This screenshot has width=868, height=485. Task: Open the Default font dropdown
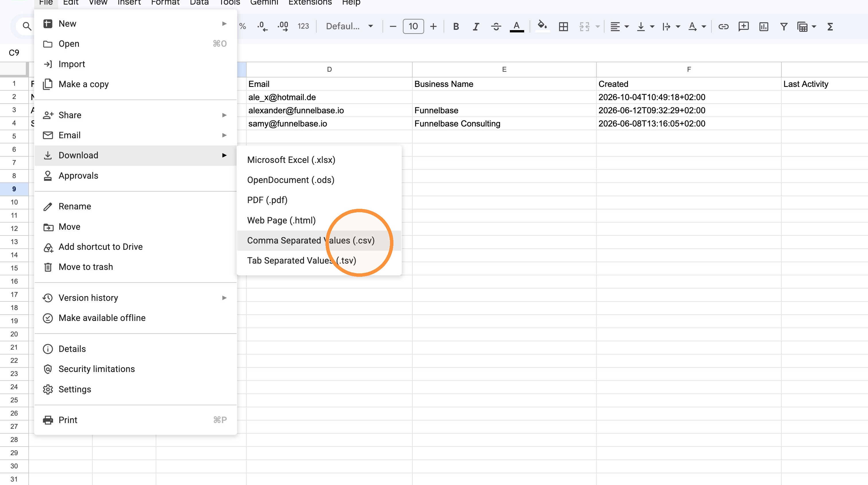click(x=350, y=26)
